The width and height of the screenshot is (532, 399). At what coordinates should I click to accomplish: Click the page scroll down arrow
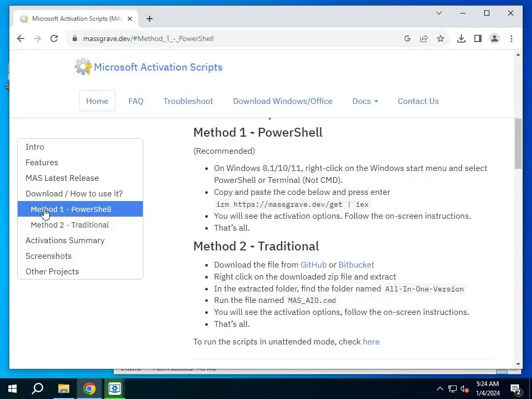point(518,364)
